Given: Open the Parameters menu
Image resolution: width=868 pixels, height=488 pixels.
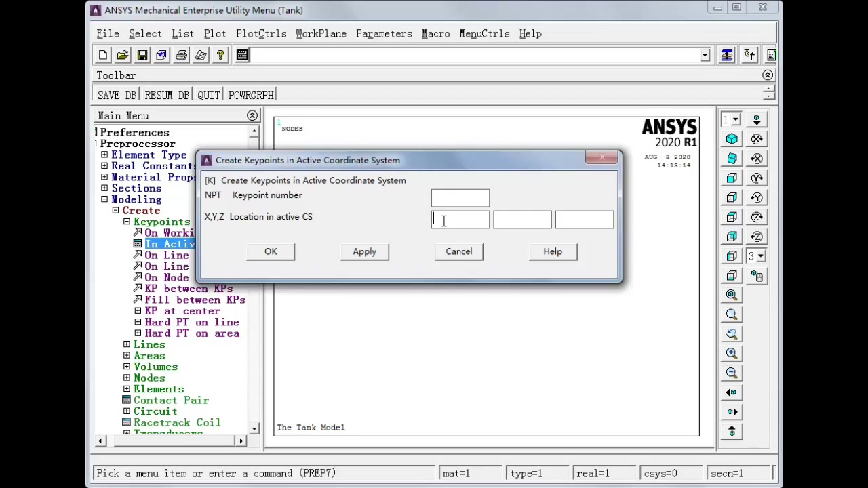Looking at the screenshot, I should [x=384, y=34].
